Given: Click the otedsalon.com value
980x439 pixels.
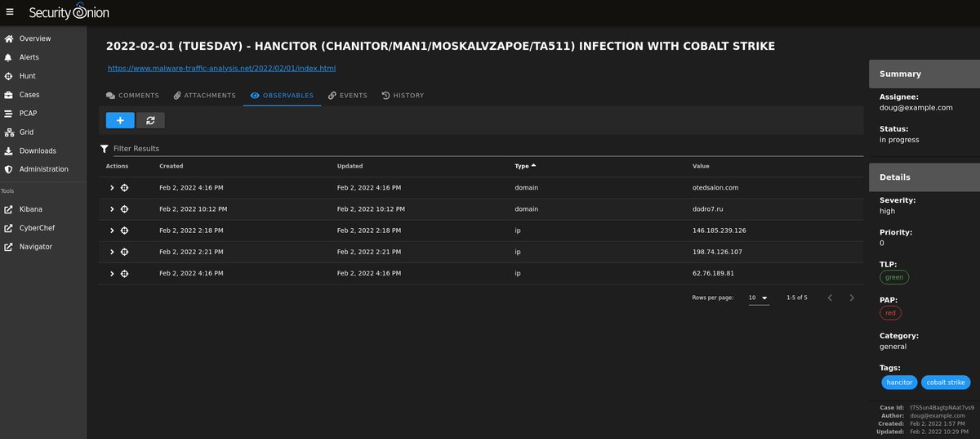Looking at the screenshot, I should click(715, 187).
